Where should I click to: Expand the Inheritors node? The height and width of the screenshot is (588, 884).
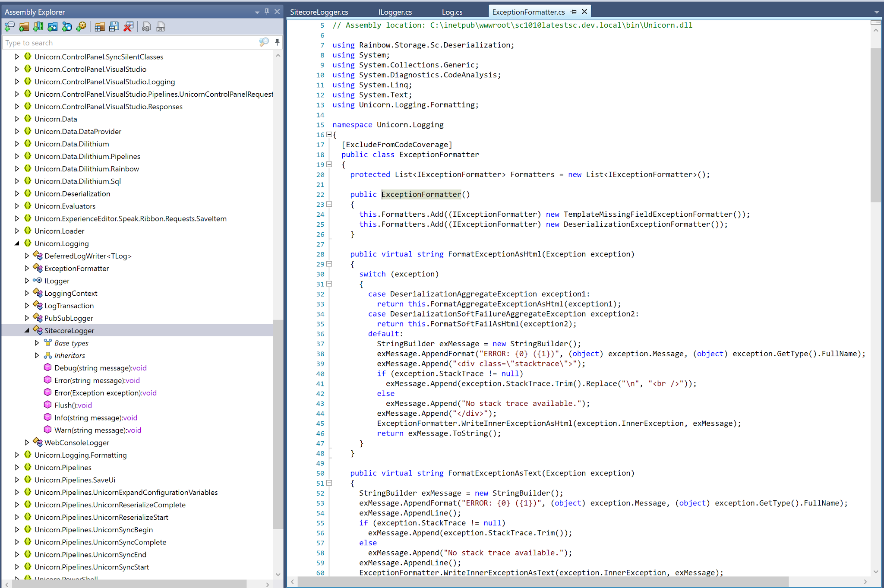[x=37, y=355]
